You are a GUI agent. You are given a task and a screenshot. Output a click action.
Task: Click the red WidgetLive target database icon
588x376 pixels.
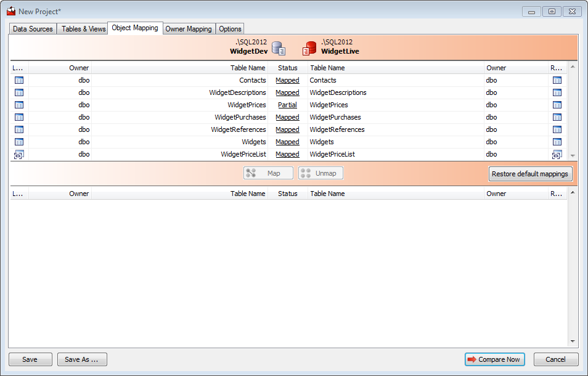[309, 48]
